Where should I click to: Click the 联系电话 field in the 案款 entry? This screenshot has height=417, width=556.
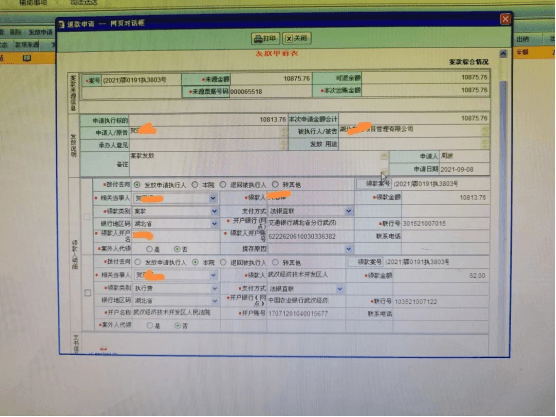tap(445, 236)
